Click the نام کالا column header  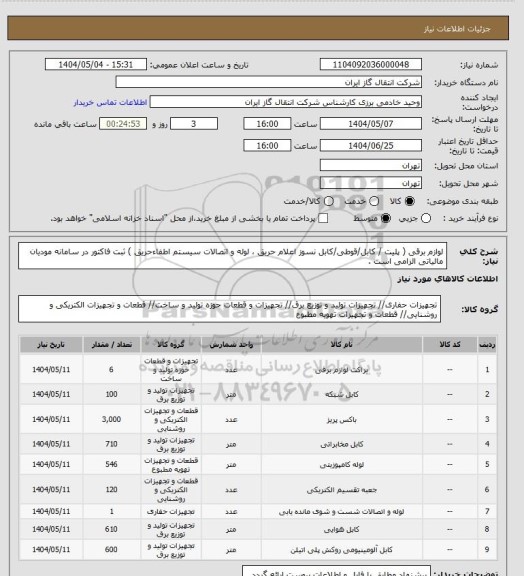click(342, 345)
